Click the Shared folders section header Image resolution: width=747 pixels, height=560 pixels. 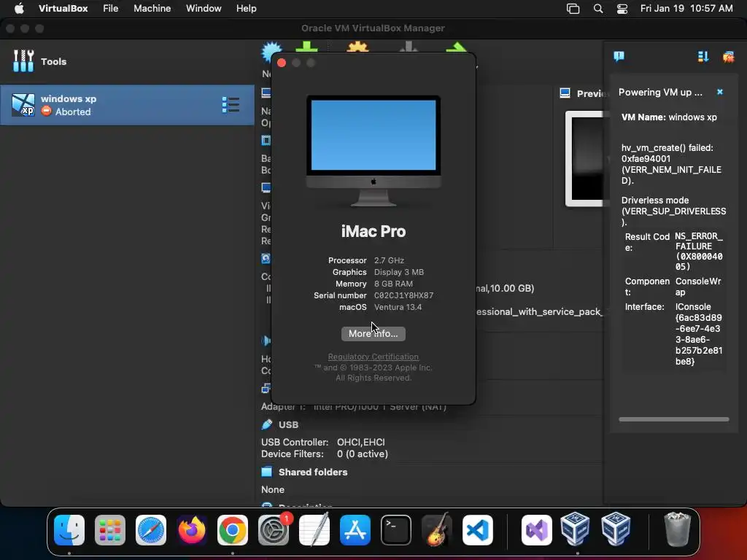coord(313,472)
